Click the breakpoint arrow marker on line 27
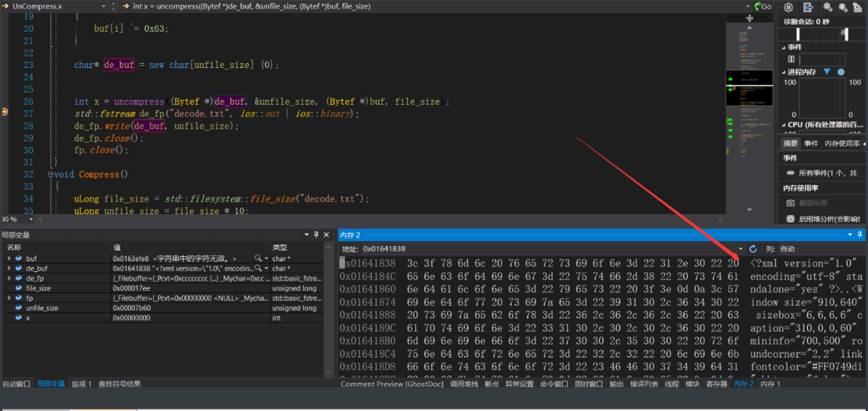This screenshot has width=868, height=411. pos(5,113)
